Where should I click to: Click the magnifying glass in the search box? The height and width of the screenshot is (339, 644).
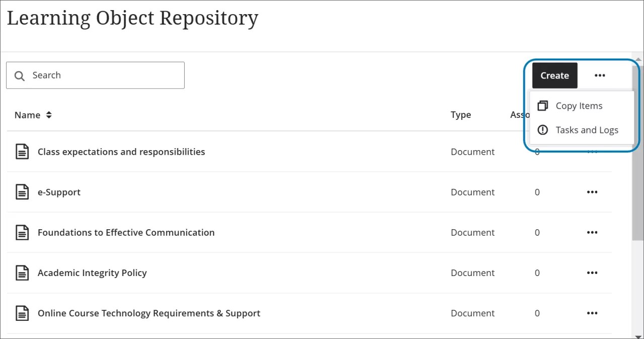pos(20,75)
